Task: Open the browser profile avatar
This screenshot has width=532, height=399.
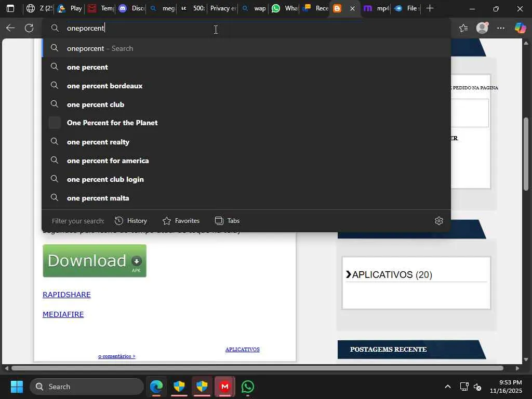Action: tap(482, 28)
